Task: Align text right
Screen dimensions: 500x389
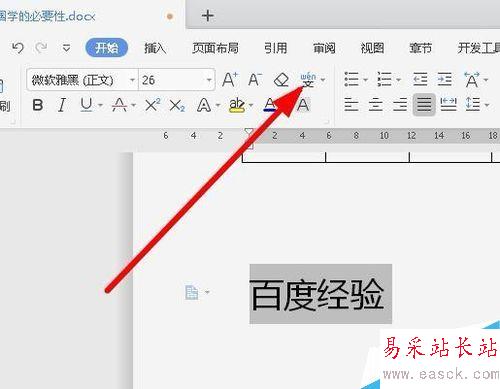Action: point(400,105)
